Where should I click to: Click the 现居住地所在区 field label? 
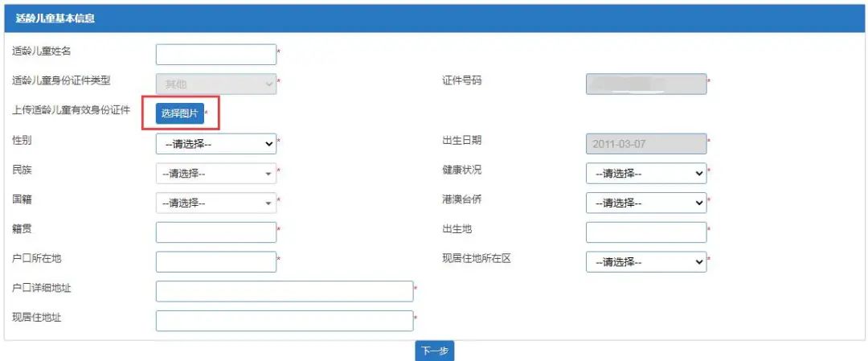[477, 259]
